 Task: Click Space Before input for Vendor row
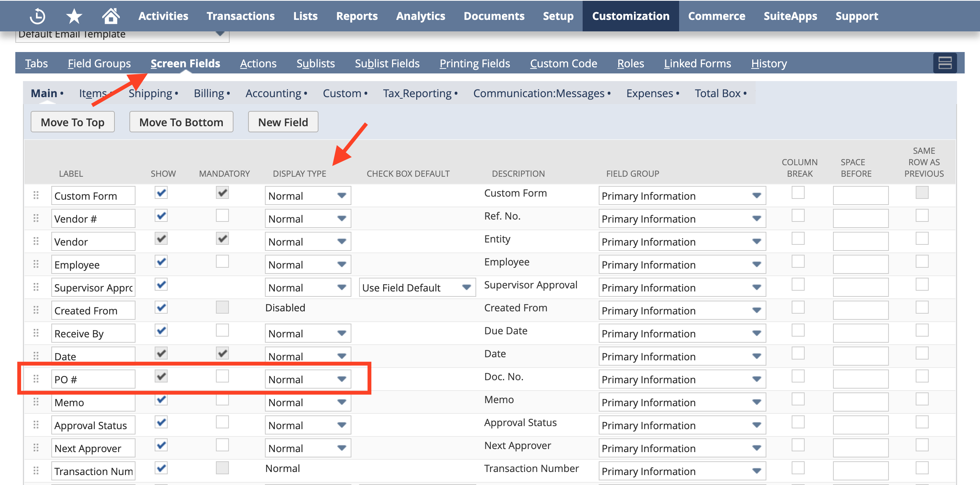click(x=861, y=241)
